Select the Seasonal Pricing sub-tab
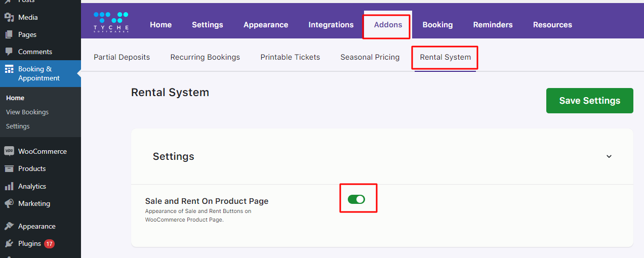The height and width of the screenshot is (258, 644). pyautogui.click(x=370, y=57)
